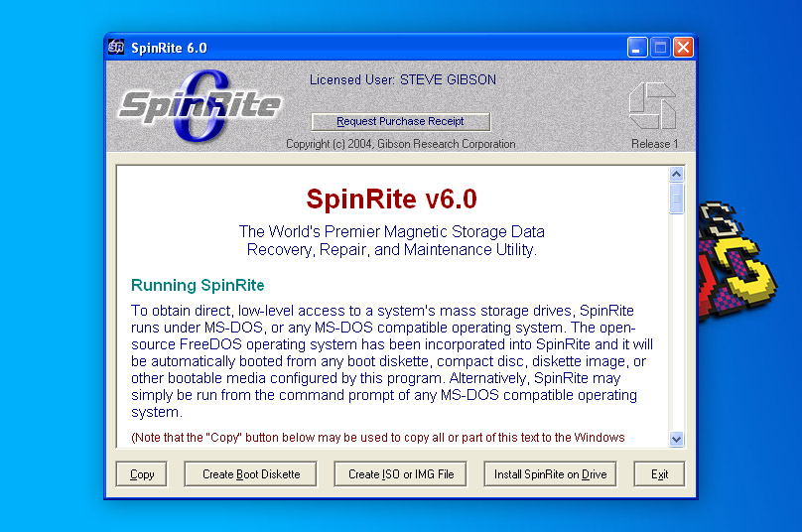802x532 pixels.
Task: Click the SpinRite 6 logo graphic
Action: 200,106
